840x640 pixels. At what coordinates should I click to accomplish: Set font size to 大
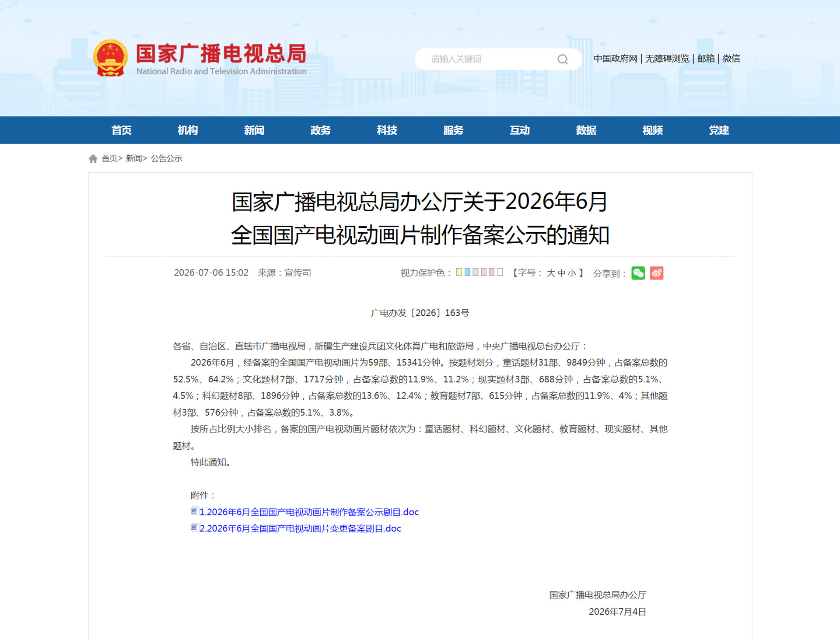click(x=551, y=273)
